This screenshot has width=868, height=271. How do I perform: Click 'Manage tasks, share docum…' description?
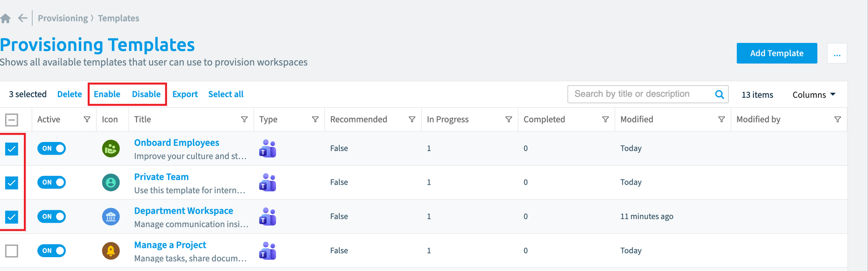(190, 258)
